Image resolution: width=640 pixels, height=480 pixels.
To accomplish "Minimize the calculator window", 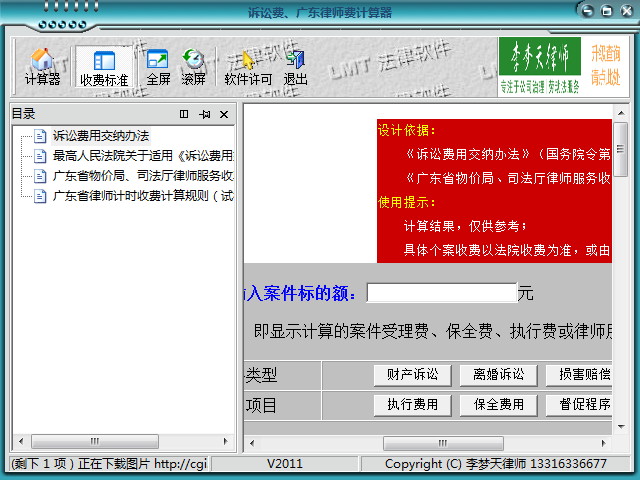I will click(x=587, y=11).
